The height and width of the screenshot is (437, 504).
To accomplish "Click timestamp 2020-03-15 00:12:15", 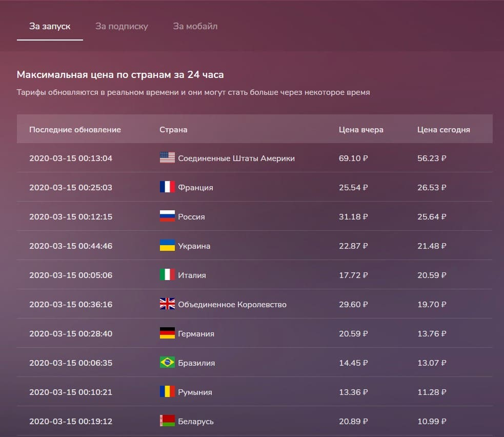I will coord(71,217).
